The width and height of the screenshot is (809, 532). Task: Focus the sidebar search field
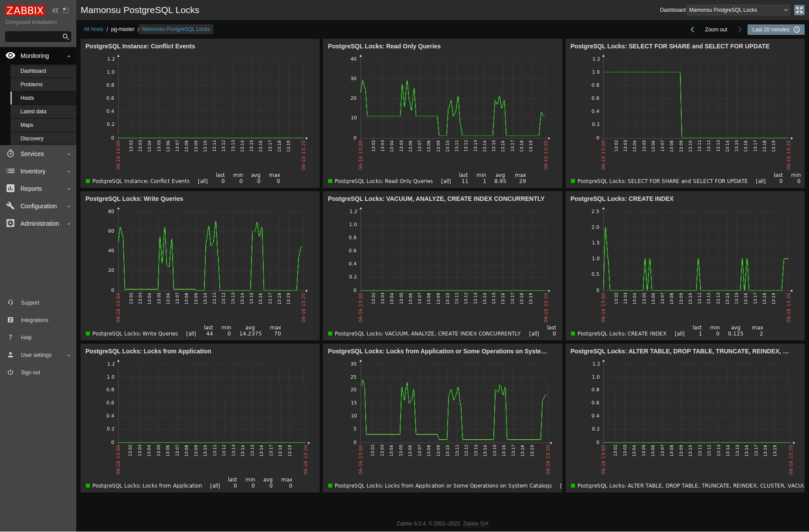click(x=34, y=37)
